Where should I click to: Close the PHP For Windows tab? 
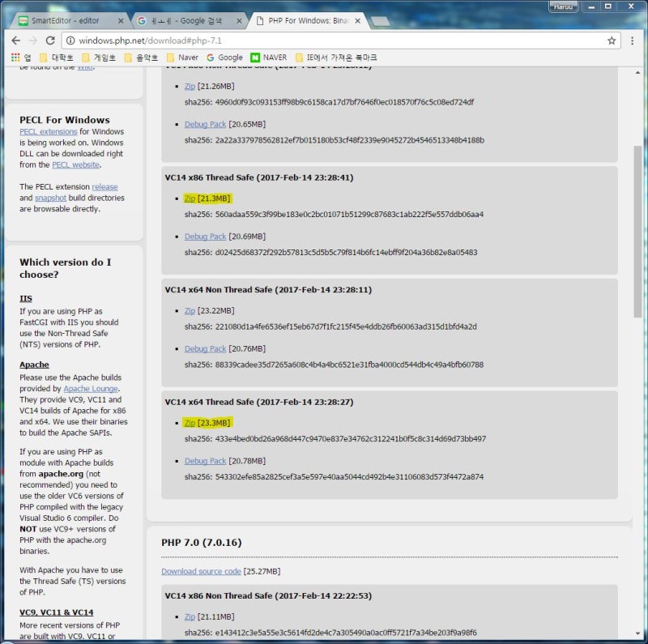point(357,21)
